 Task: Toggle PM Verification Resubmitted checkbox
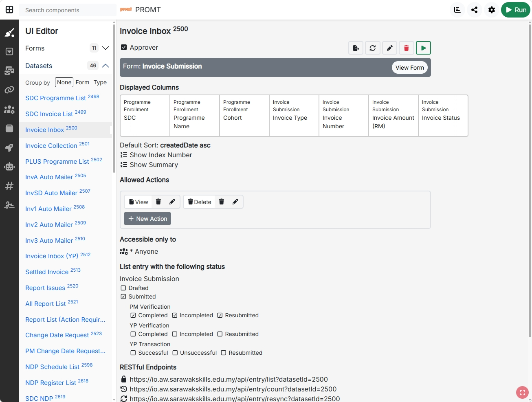coord(220,315)
